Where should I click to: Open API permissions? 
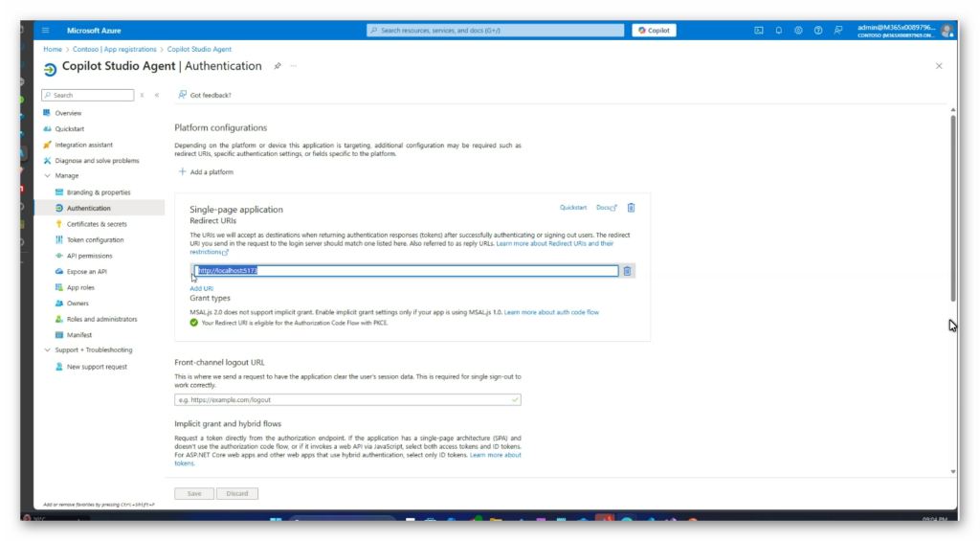point(89,256)
